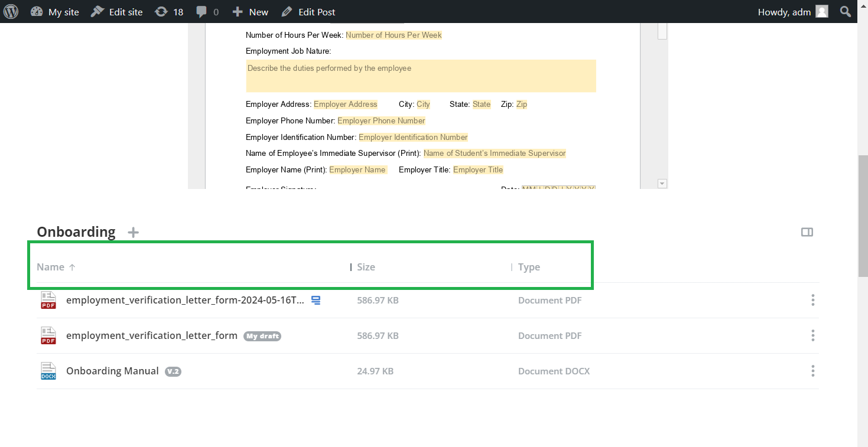Click the Onboarding Manual DOCX file icon
Image resolution: width=868 pixels, height=447 pixels.
point(48,371)
